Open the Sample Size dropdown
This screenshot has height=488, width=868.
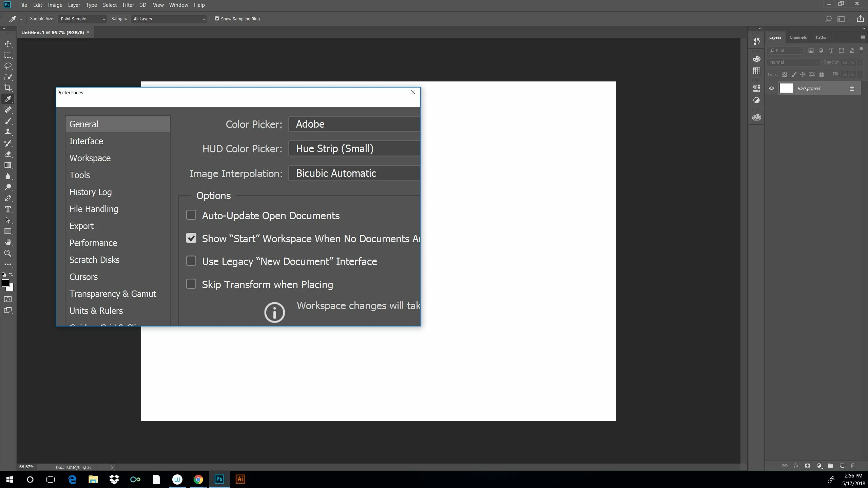[82, 19]
